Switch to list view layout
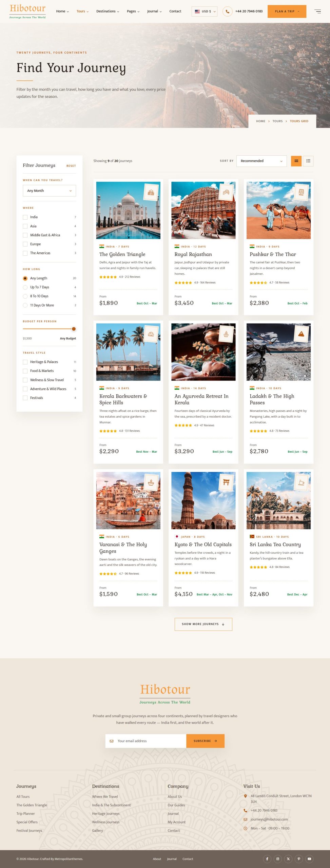This screenshot has width=330, height=868. coord(308,161)
